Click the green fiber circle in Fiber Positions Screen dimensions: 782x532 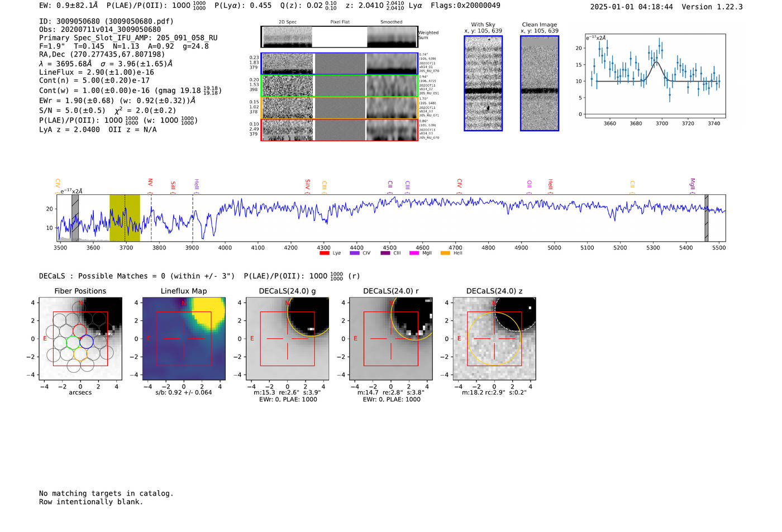point(73,342)
